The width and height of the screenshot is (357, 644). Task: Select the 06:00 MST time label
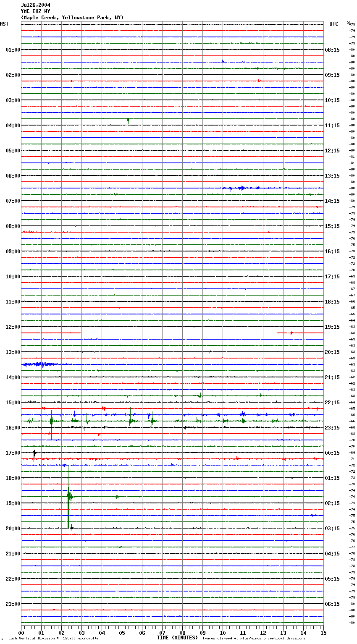tap(13, 176)
